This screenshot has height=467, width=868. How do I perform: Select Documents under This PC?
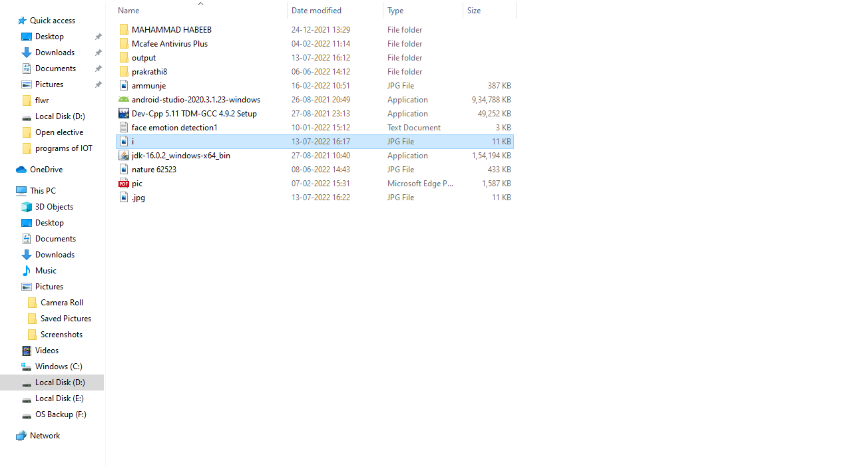(x=55, y=238)
